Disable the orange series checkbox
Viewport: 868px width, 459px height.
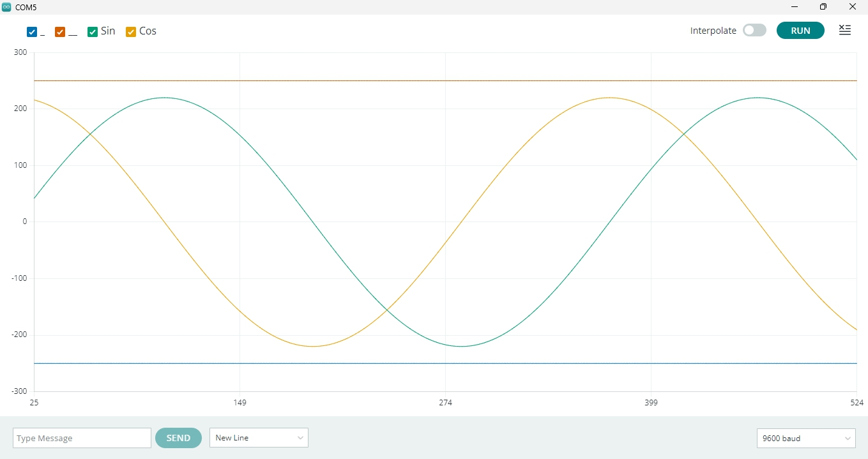[60, 31]
